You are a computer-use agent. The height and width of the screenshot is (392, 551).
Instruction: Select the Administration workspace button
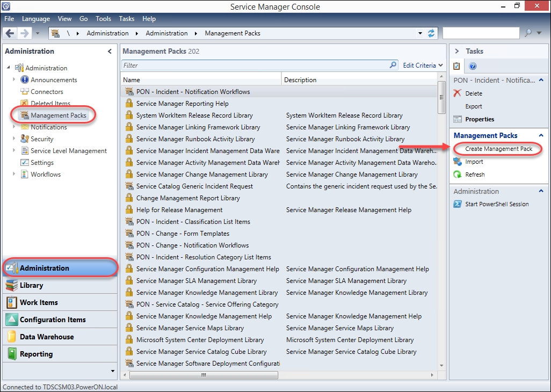pos(60,268)
